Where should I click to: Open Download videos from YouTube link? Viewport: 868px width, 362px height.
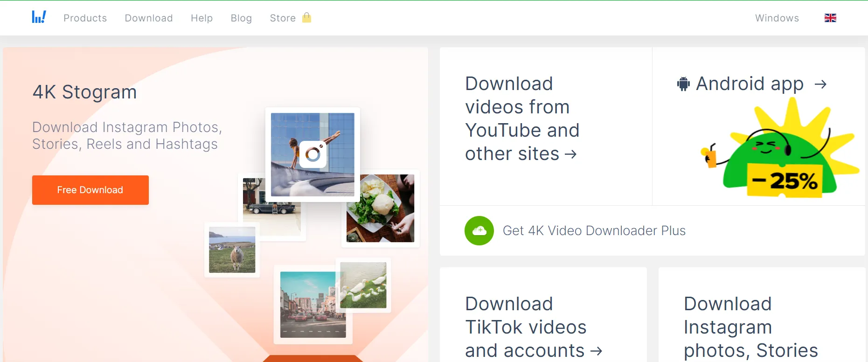click(522, 118)
